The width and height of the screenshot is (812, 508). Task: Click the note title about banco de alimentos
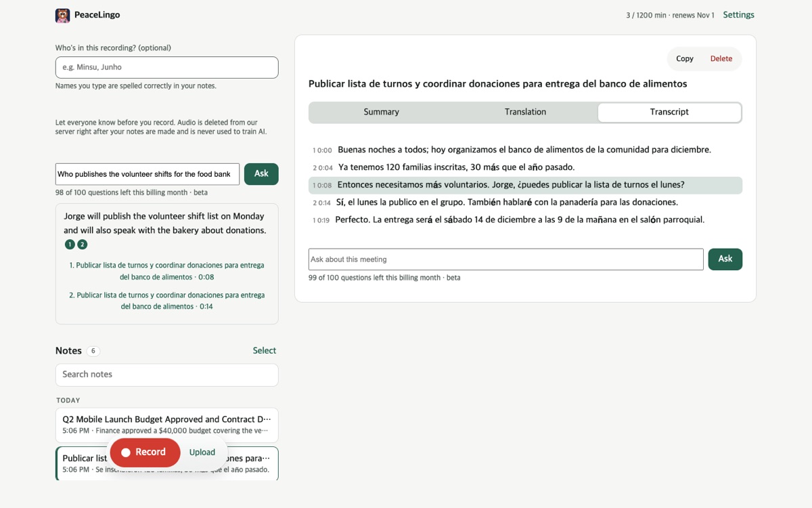[x=497, y=84]
